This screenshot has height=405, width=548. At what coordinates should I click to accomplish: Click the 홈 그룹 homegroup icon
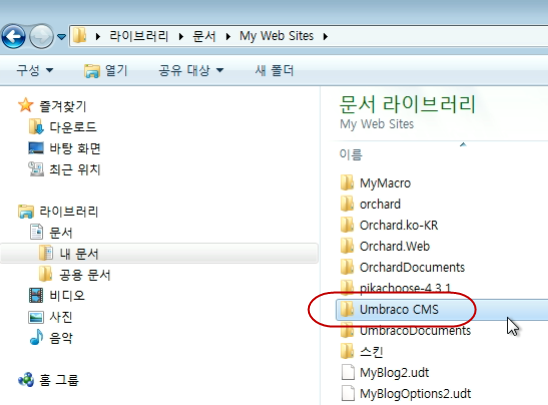(x=26, y=380)
